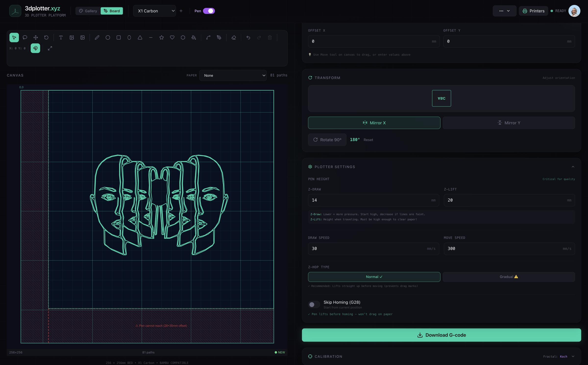Image resolution: width=588 pixels, height=365 pixels.
Task: Switch to the Board tab
Action: click(112, 11)
